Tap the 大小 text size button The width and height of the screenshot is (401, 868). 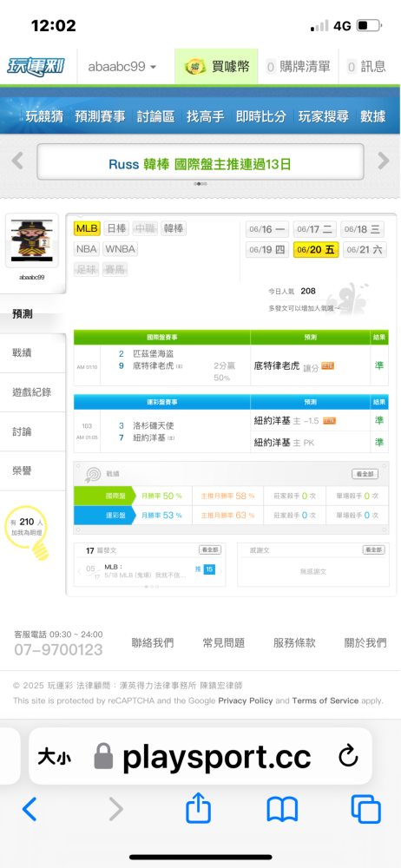[x=54, y=757]
